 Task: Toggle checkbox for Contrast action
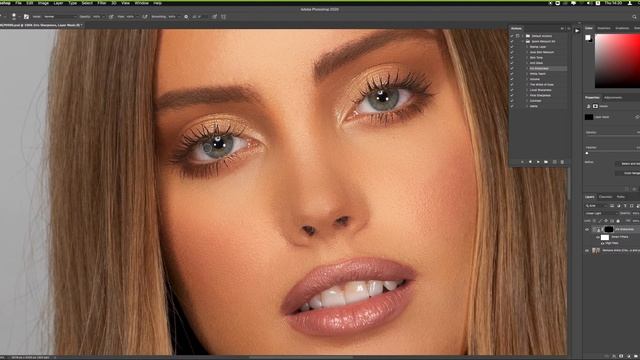(512, 100)
